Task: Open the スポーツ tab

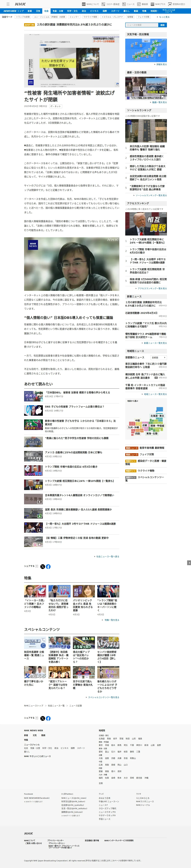Action: tap(115, 11)
